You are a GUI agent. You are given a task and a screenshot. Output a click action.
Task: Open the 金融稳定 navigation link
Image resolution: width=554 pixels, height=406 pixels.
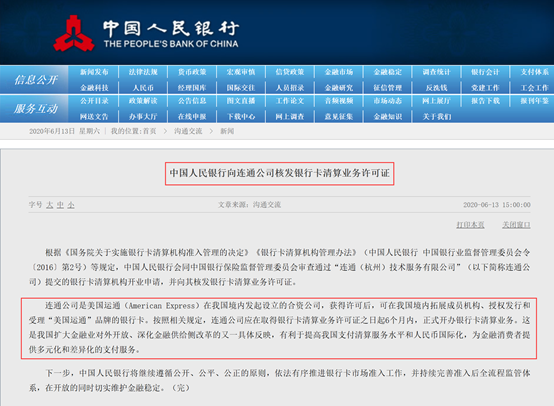[388, 72]
